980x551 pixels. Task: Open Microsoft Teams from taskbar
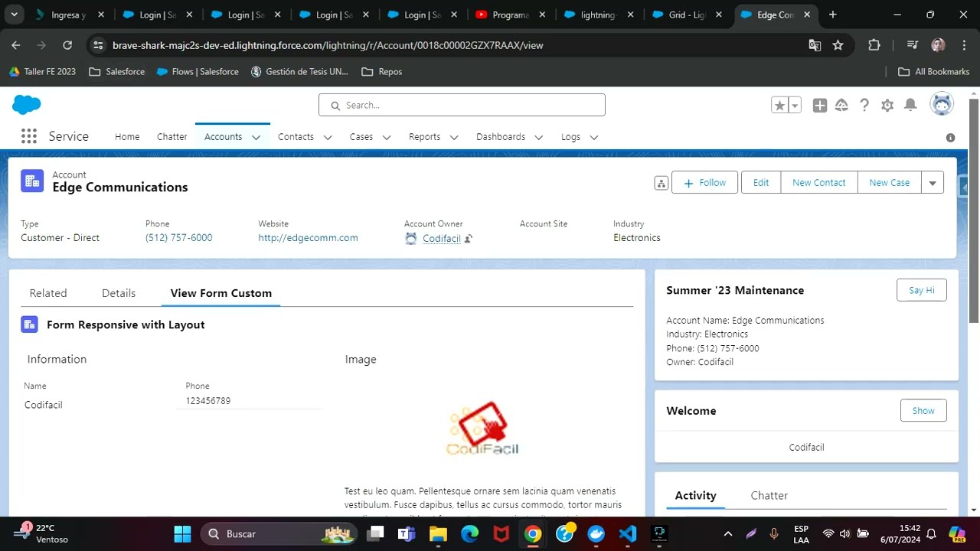pos(407,533)
